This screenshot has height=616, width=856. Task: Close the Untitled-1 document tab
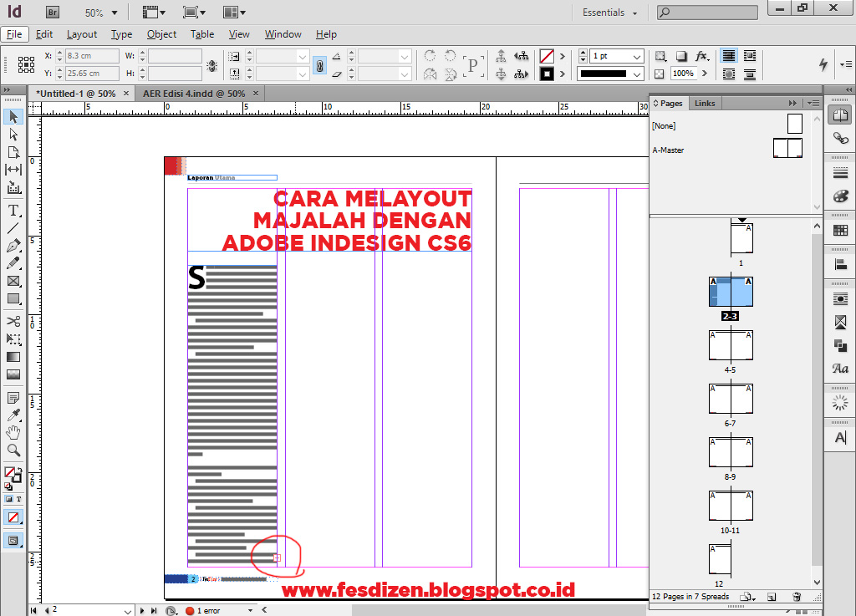click(126, 94)
